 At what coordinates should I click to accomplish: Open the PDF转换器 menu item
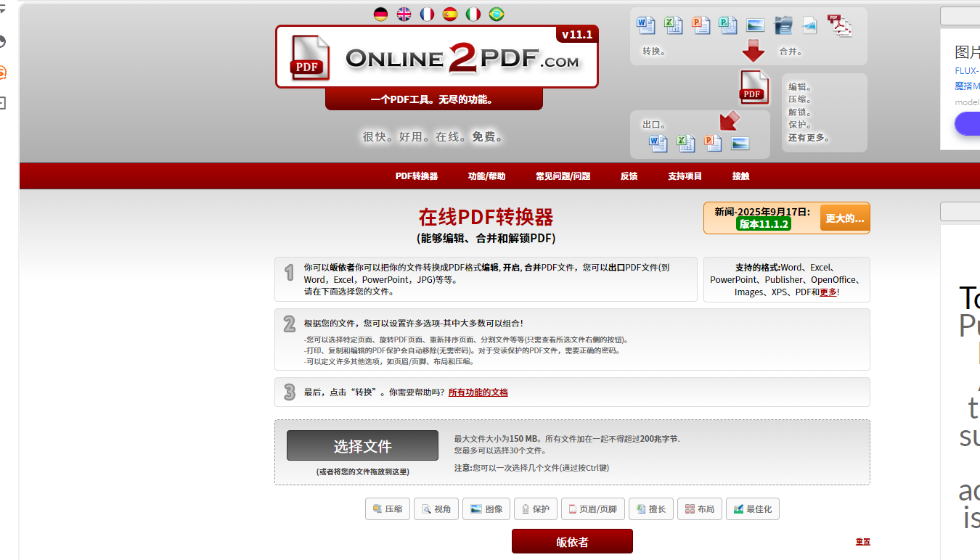(x=416, y=176)
